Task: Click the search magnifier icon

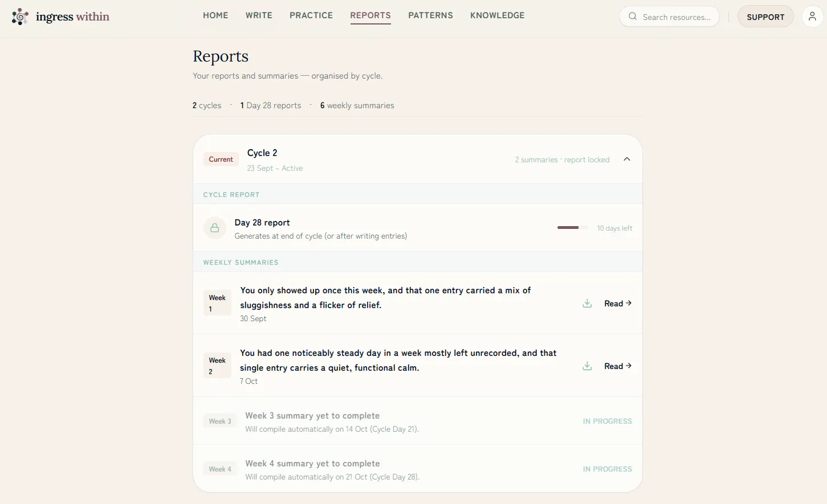Action: point(633,17)
